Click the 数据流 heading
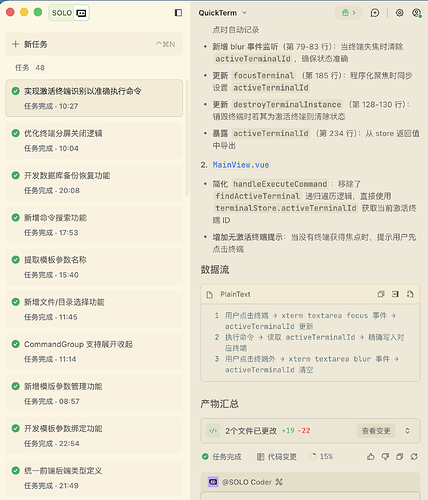428x500 pixels. click(215, 270)
